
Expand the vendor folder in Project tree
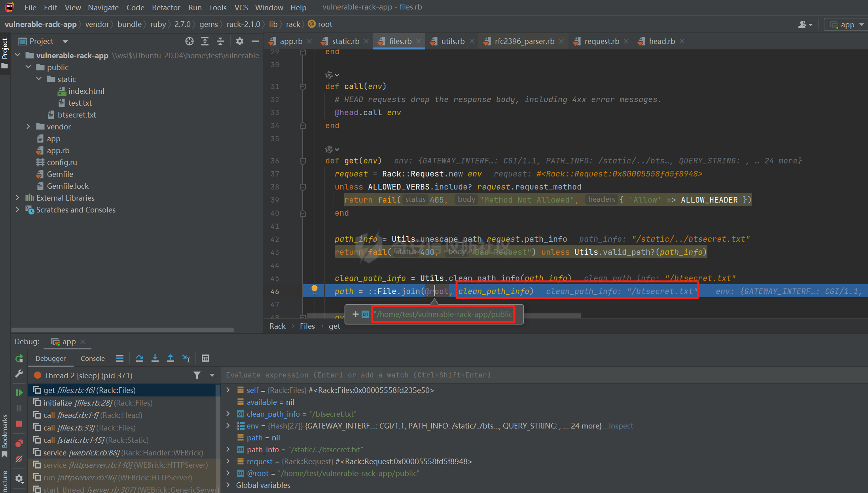[x=28, y=127]
